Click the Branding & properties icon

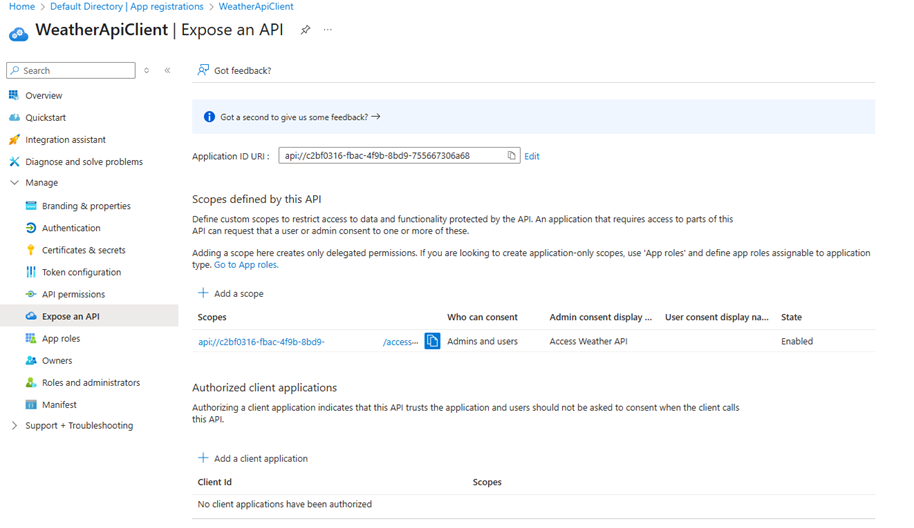point(31,206)
